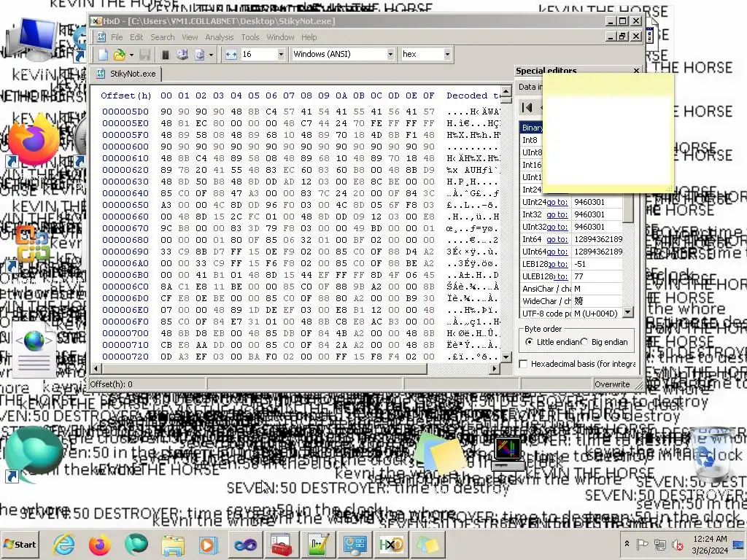Select offset row 00000600

[125, 147]
